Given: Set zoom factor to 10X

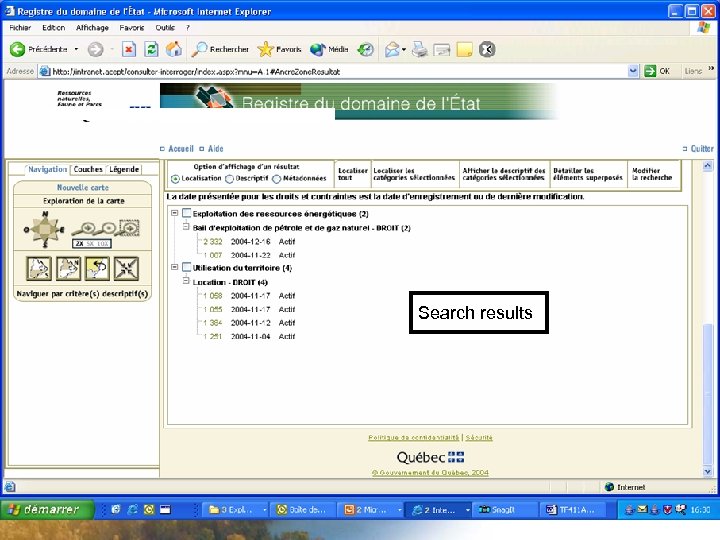Looking at the screenshot, I should (x=103, y=243).
